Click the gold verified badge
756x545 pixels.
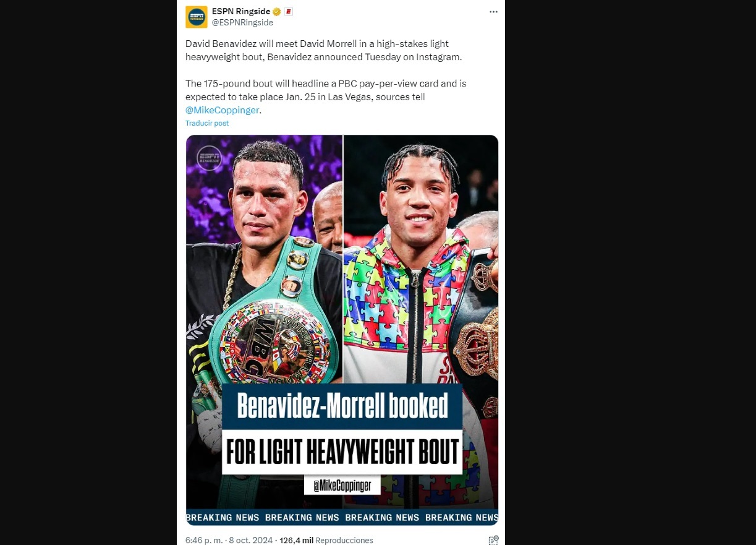(277, 11)
